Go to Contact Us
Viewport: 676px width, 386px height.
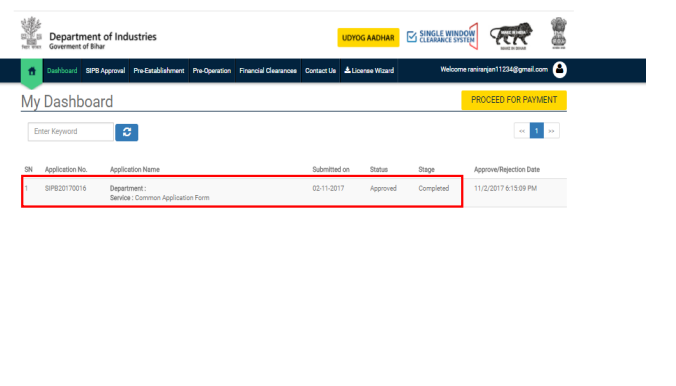[x=320, y=71]
